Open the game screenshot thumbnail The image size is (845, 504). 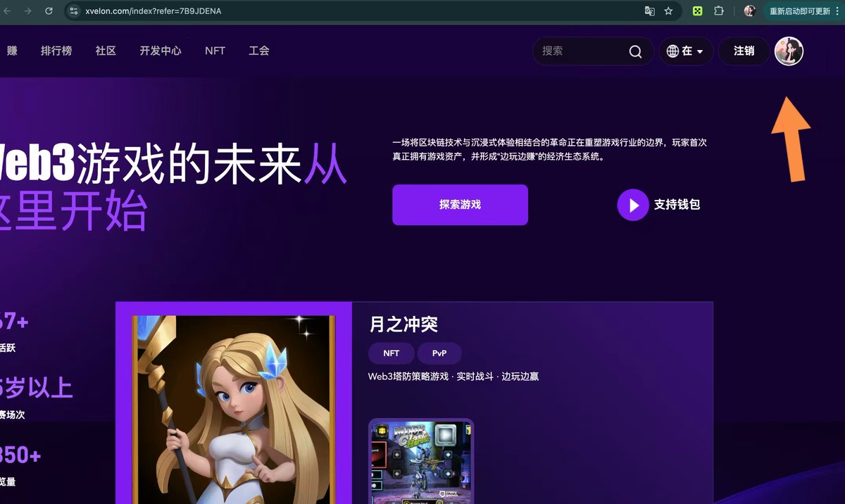point(421,462)
